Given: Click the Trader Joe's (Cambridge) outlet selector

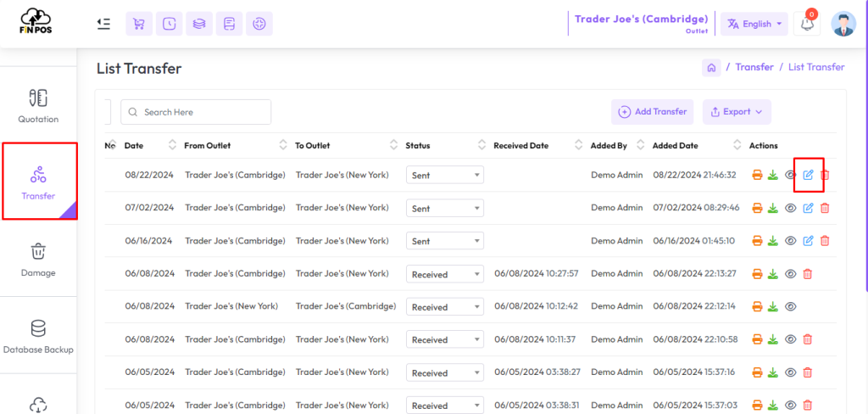Looking at the screenshot, I should (641, 23).
